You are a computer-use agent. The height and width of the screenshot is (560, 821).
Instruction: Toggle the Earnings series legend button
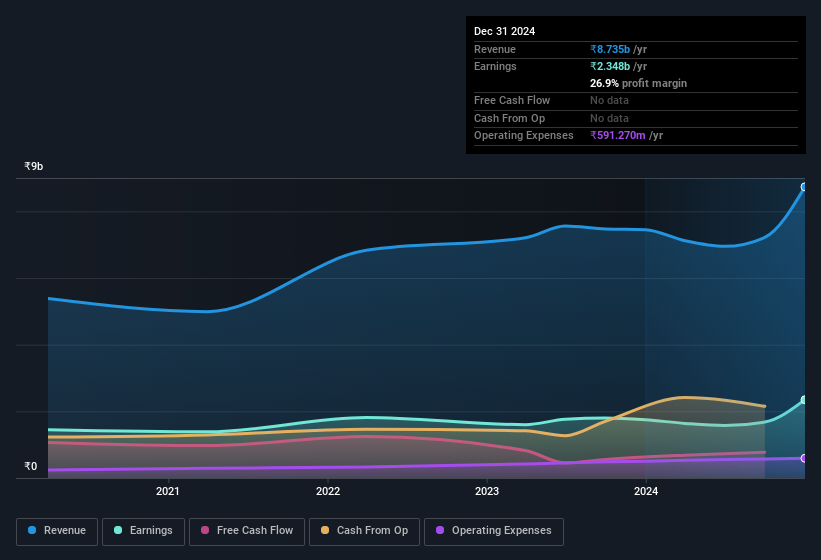point(143,531)
